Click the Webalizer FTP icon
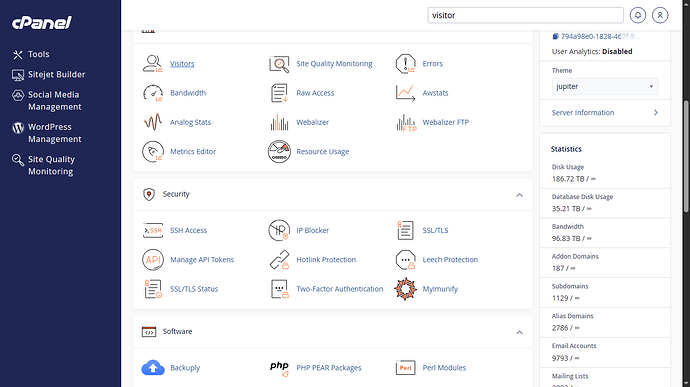This screenshot has height=387, width=690. pyautogui.click(x=406, y=122)
